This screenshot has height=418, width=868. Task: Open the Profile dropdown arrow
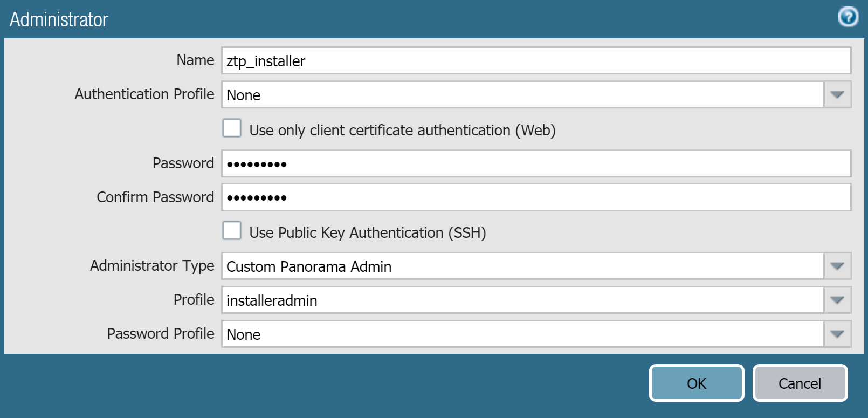click(x=837, y=300)
